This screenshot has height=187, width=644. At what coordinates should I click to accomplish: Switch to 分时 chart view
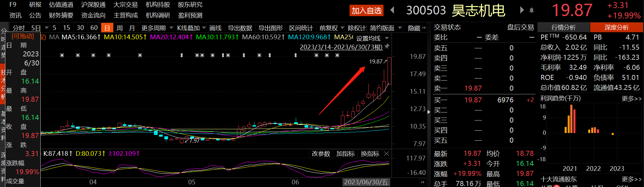tap(19, 28)
